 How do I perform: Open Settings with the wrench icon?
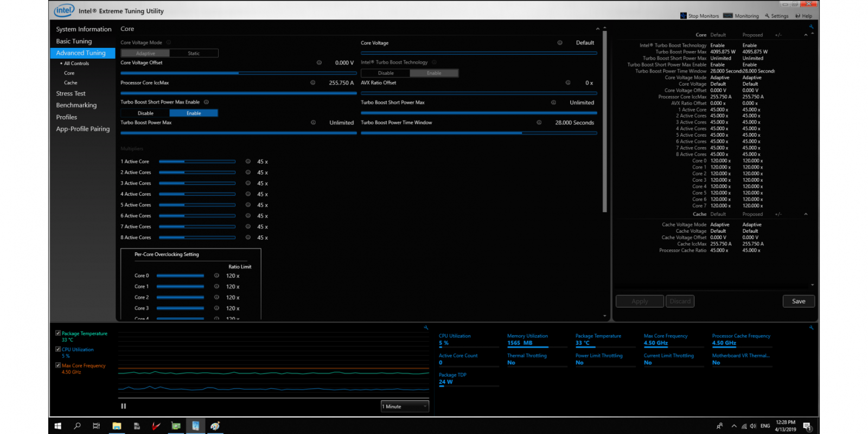click(x=777, y=16)
